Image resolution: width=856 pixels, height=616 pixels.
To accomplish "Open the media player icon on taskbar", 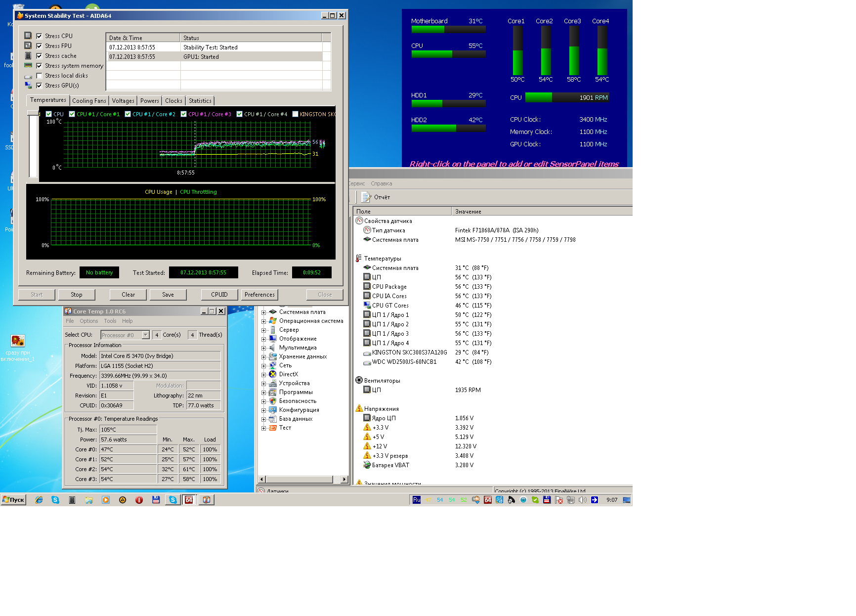I will click(106, 500).
